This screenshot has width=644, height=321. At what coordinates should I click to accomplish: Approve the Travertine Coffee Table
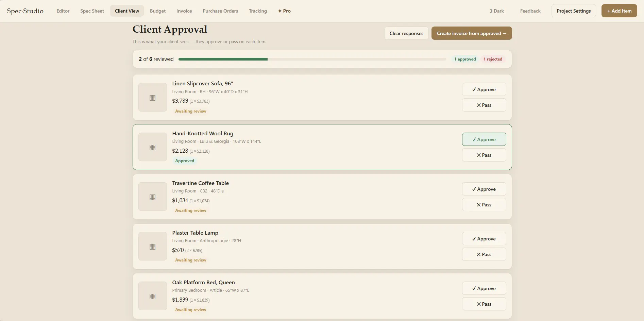point(484,189)
